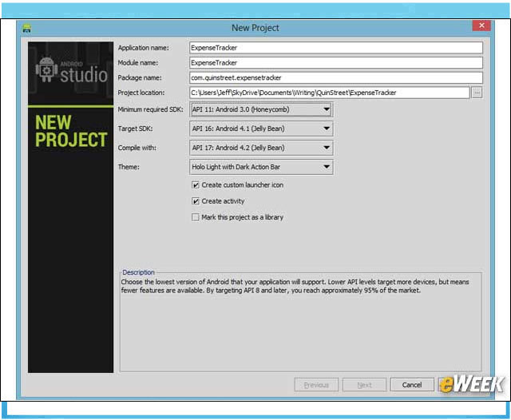The image size is (511, 420).
Task: Click the New Project window title
Action: [x=255, y=28]
